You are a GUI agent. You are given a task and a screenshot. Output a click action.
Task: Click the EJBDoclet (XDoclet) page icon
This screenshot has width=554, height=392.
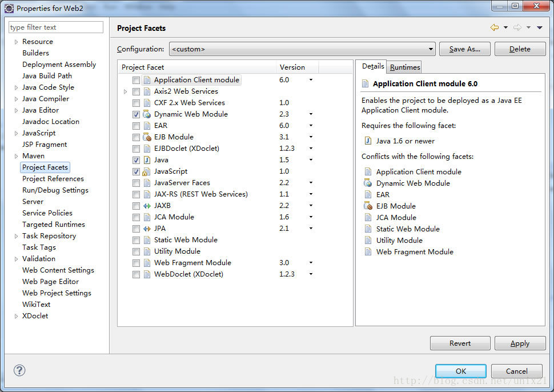[147, 149]
